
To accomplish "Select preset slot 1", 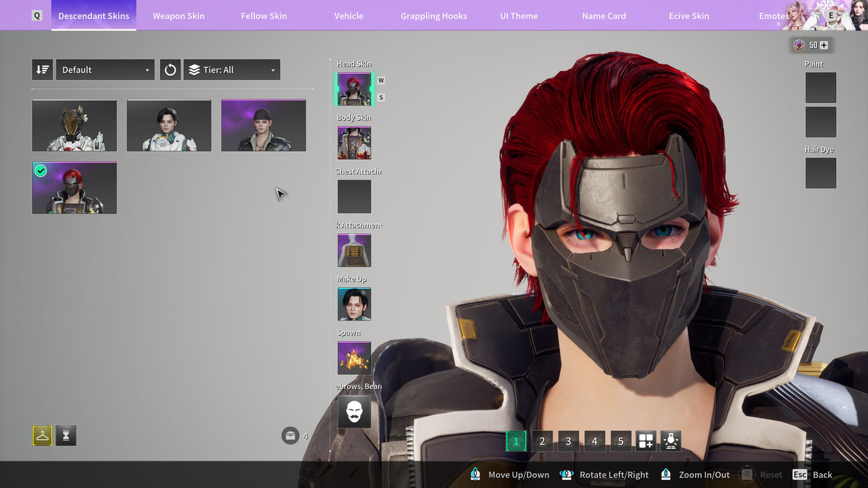I will 515,441.
